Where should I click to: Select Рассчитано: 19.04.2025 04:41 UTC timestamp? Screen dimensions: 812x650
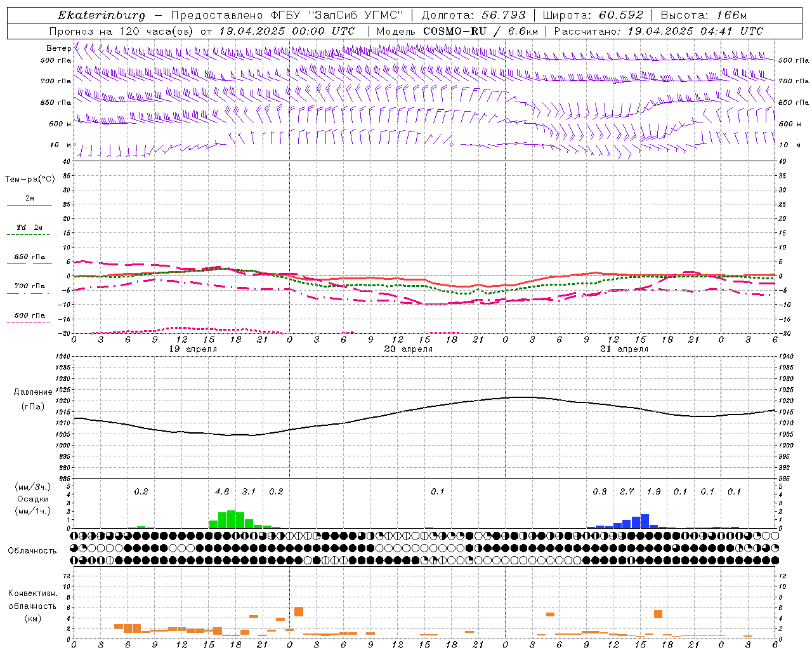658,31
